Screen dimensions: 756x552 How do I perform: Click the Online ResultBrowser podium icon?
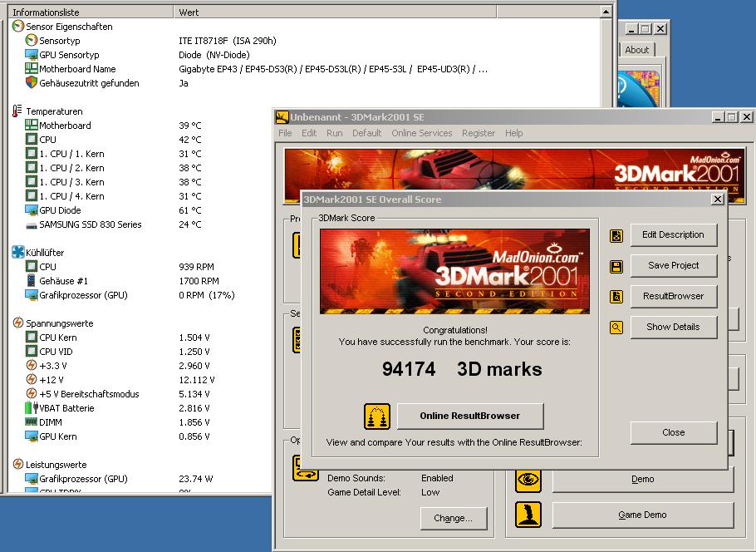click(x=376, y=416)
